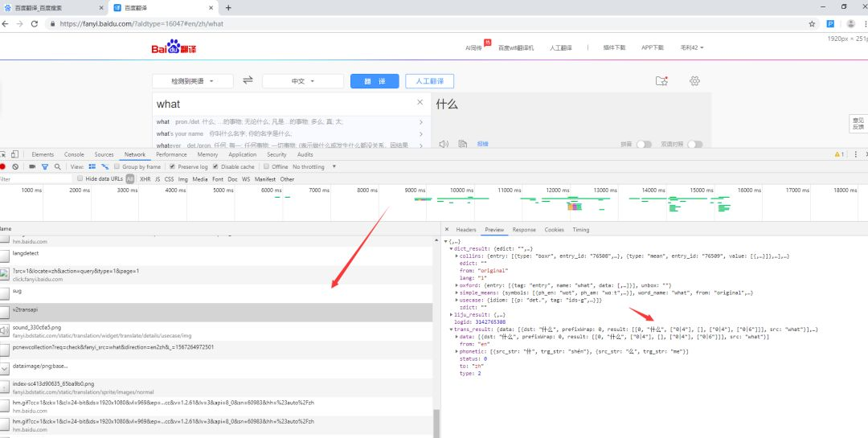Toggle the DevTools device toolbar icon
Viewport: 868px width, 438px height.
click(14, 154)
